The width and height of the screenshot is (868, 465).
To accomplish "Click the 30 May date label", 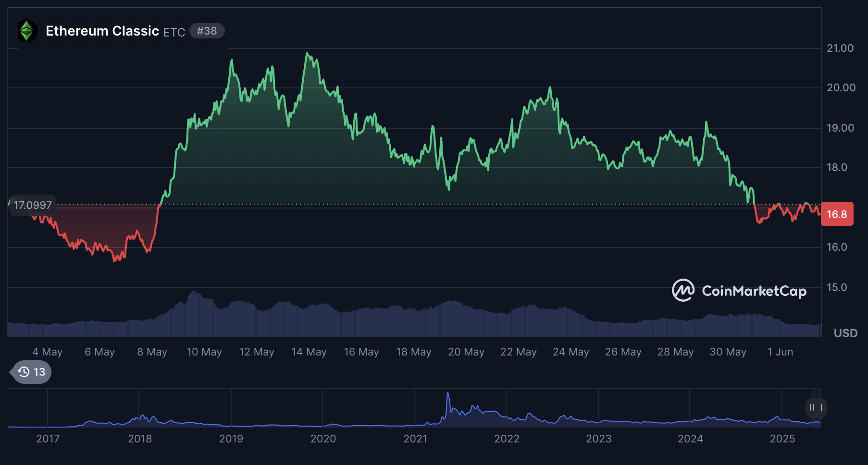I will pyautogui.click(x=728, y=352).
